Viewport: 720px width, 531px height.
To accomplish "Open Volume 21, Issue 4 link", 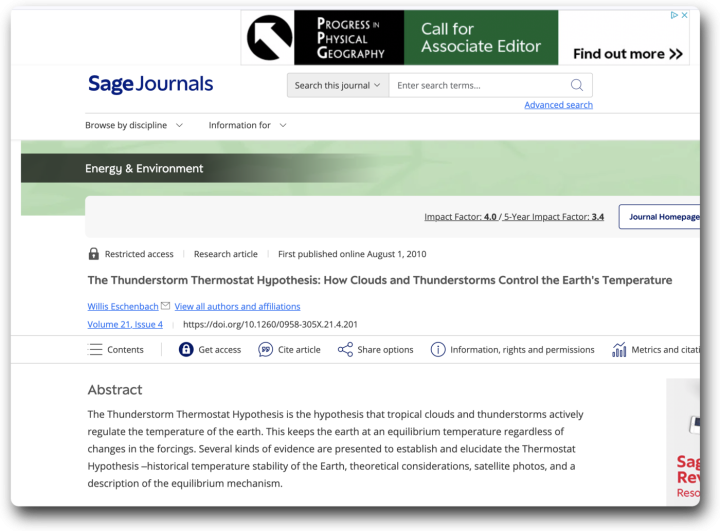I will pos(125,324).
